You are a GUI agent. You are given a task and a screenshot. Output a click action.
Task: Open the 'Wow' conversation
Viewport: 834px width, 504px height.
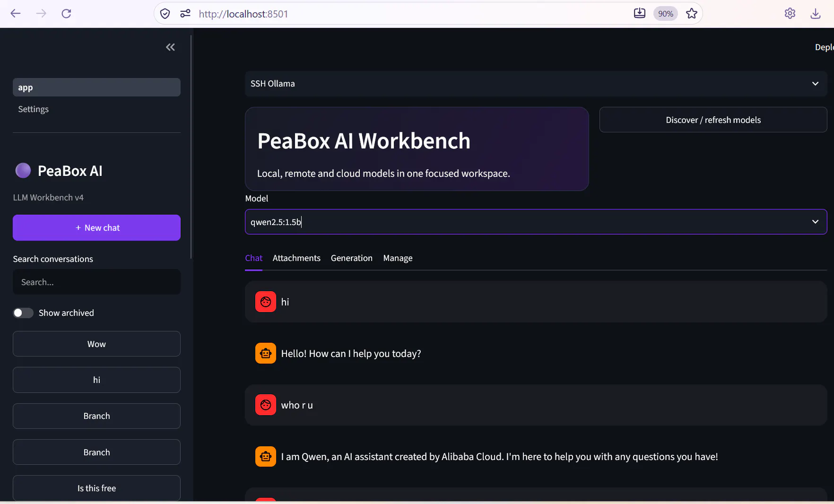96,344
